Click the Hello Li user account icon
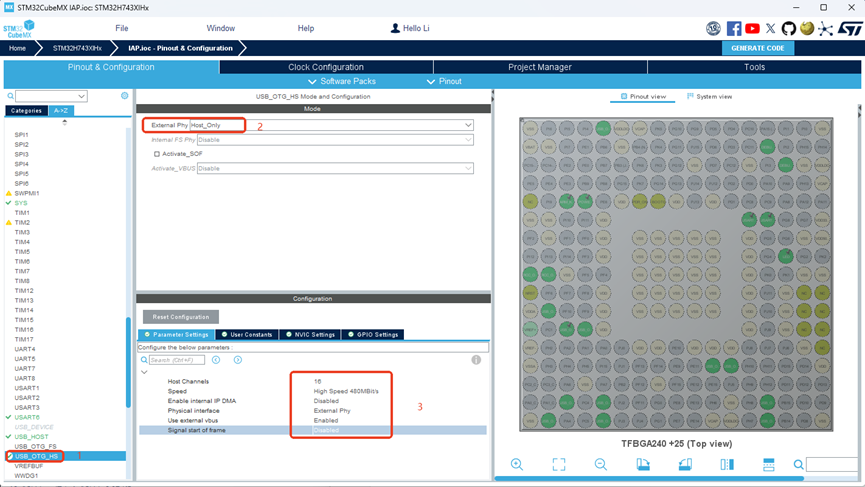 [x=395, y=28]
